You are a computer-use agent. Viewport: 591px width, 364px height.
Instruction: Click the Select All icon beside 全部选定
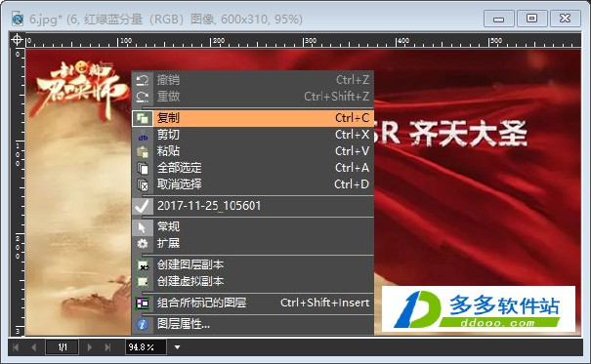coord(142,168)
